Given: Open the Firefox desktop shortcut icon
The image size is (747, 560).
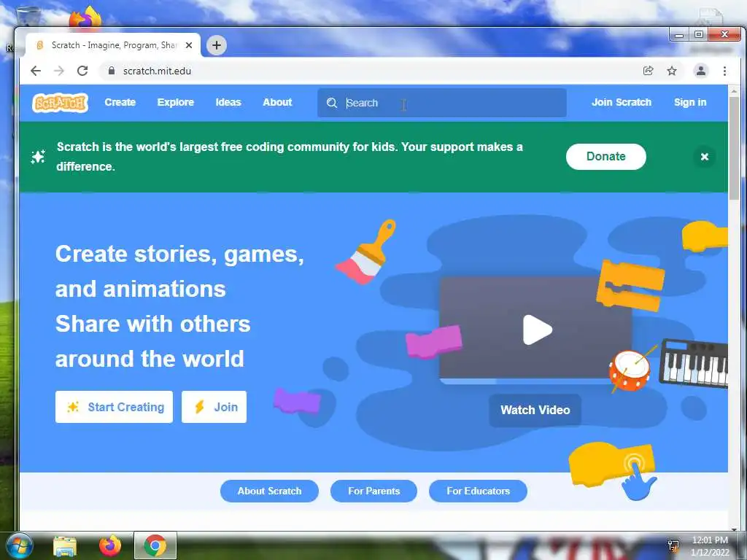Looking at the screenshot, I should (86, 18).
